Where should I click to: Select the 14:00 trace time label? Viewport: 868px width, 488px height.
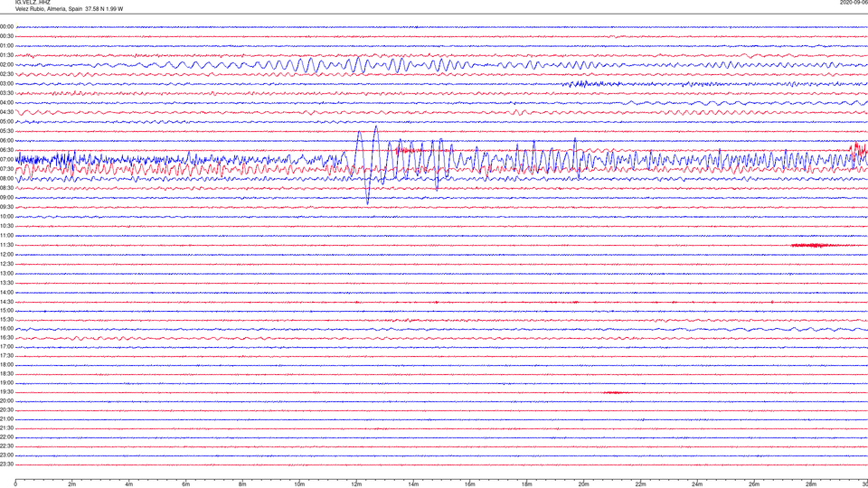pyautogui.click(x=7, y=292)
